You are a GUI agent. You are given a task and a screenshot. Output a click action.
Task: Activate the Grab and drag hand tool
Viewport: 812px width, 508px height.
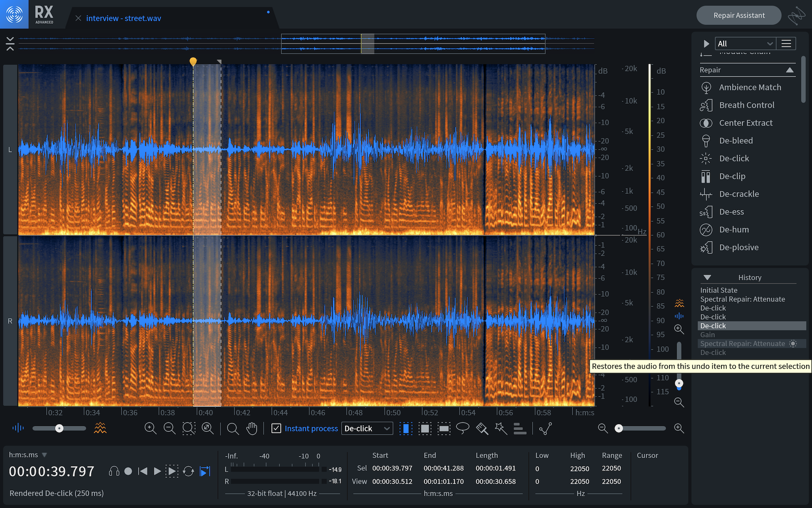(x=252, y=428)
